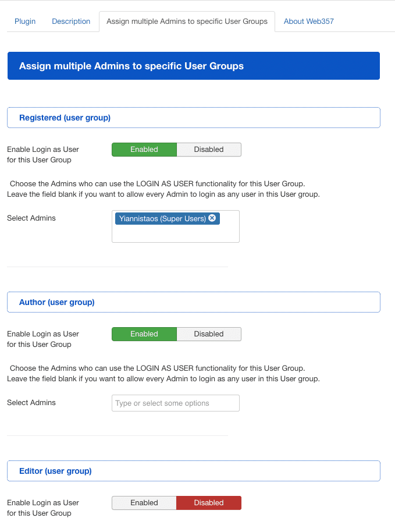
Task: Click the Registered (user group) heading link
Action: tap(64, 118)
